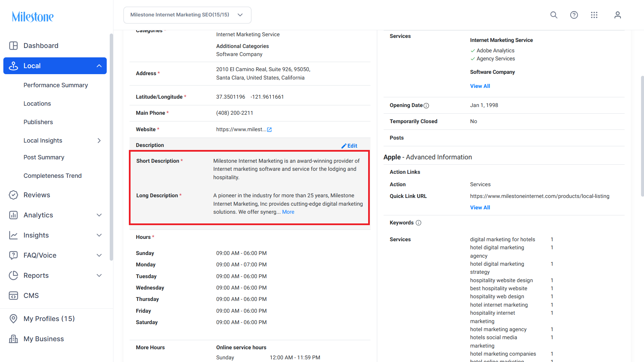Click keyword 'hotel marketing agency'
Viewport: 644px width, 362px height.
click(x=498, y=329)
